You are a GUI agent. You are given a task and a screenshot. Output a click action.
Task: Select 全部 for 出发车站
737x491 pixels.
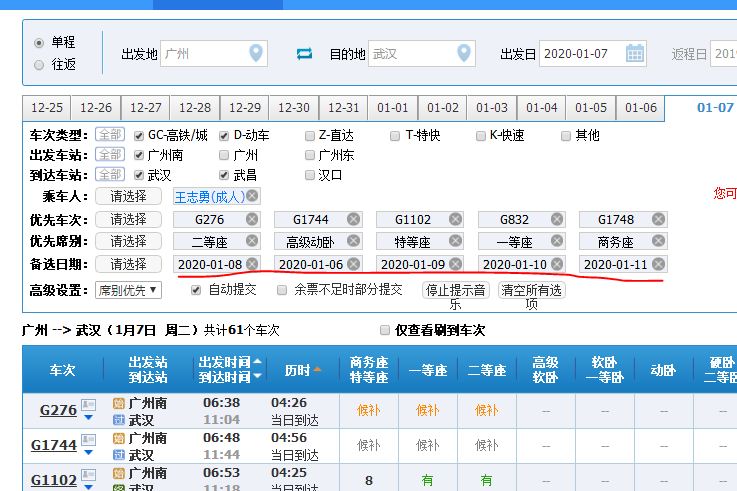tap(110, 154)
